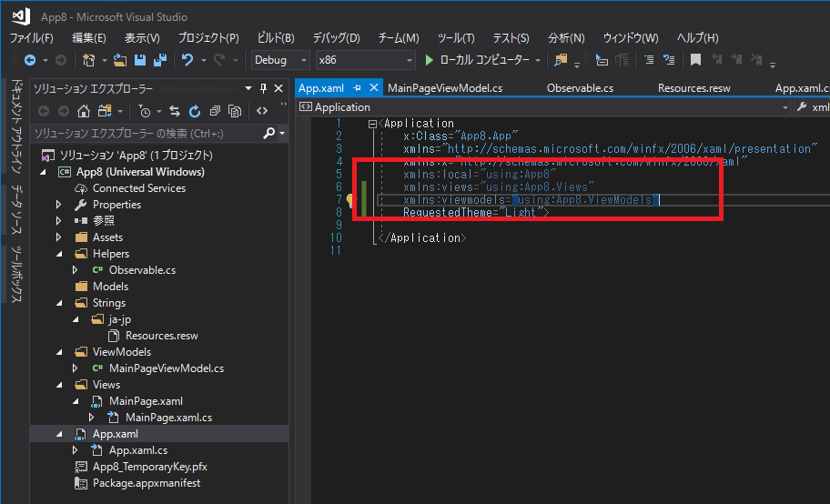Click the Open File folder icon
The width and height of the screenshot is (830, 504).
(x=120, y=60)
